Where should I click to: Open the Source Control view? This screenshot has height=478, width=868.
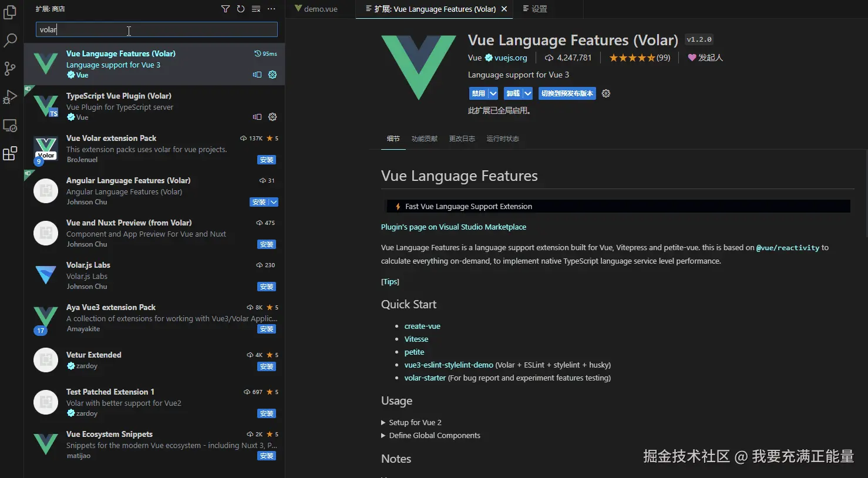tap(10, 69)
